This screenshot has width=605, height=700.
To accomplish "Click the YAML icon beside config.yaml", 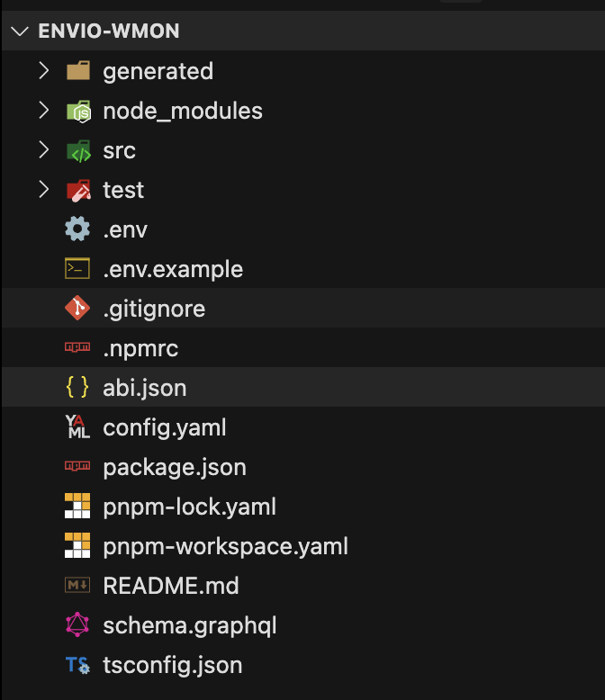I will [78, 427].
